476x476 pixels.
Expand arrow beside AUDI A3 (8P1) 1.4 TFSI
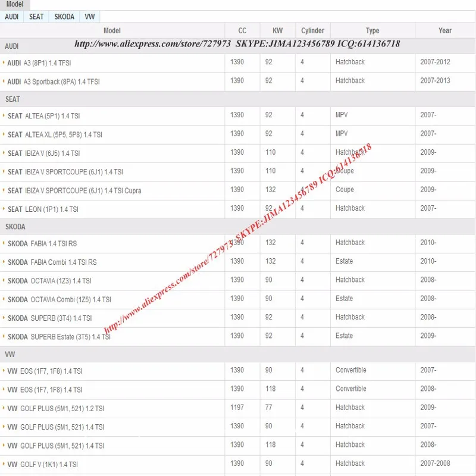[4, 62]
